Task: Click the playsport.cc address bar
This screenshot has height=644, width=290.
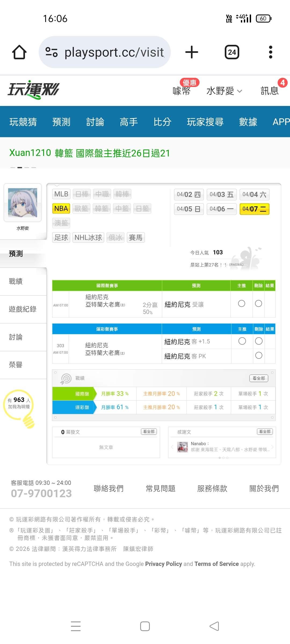Action: [x=105, y=52]
